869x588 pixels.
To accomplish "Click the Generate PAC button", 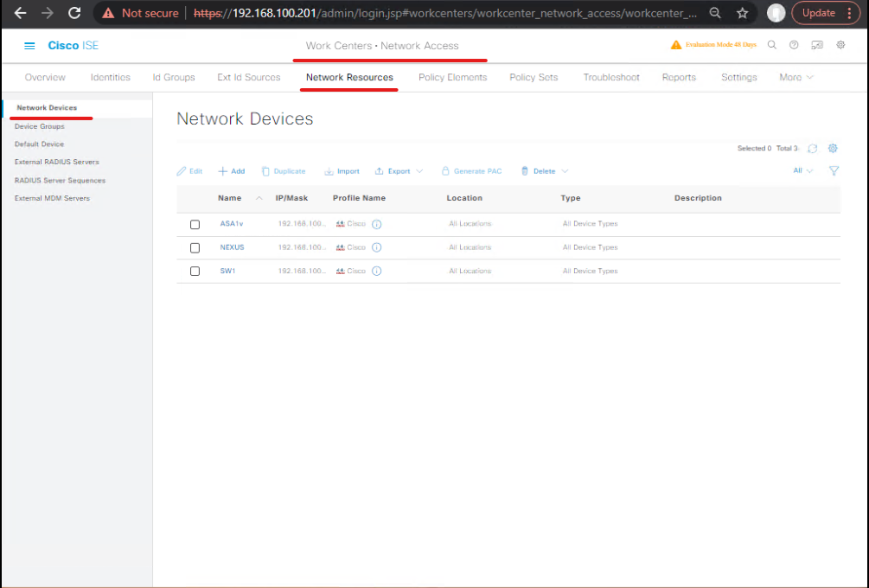I will [471, 171].
